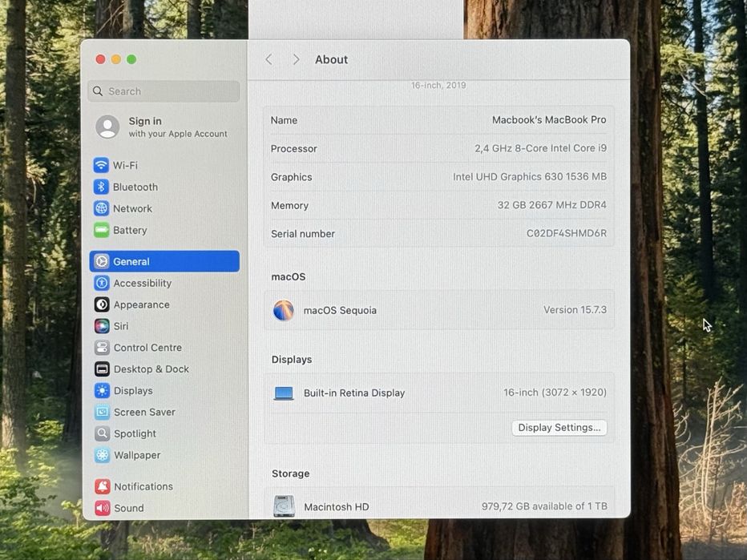747x560 pixels.
Task: Minimize the window with yellow button
Action: click(115, 59)
